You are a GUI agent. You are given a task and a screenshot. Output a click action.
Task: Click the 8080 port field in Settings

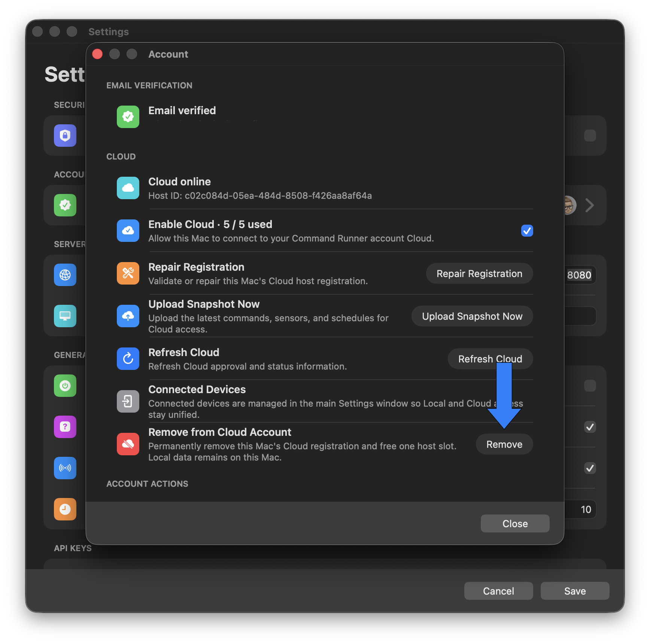(580, 275)
